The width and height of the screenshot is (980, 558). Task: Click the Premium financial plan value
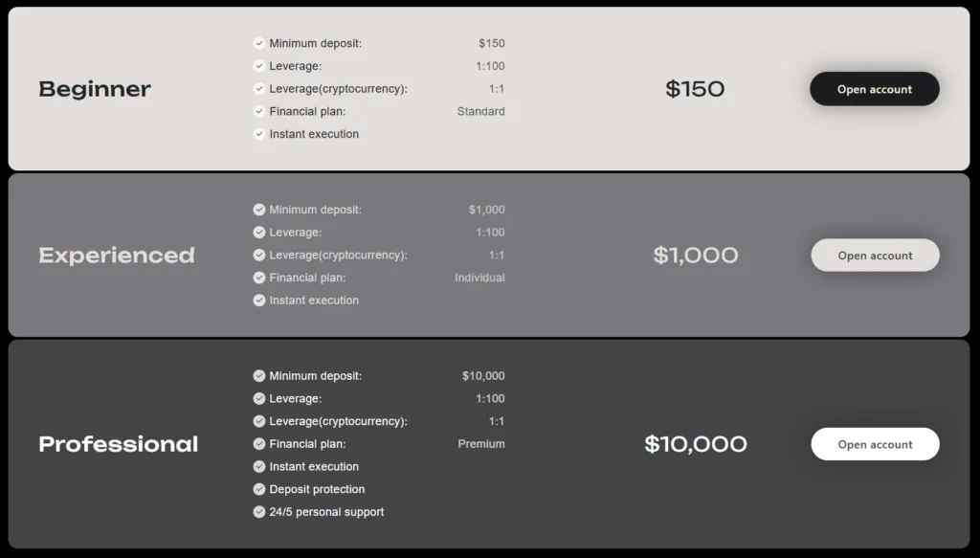click(x=480, y=444)
